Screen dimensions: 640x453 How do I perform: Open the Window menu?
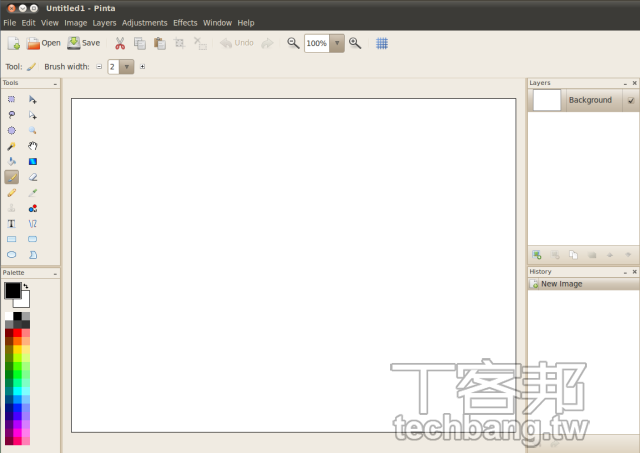click(x=217, y=23)
